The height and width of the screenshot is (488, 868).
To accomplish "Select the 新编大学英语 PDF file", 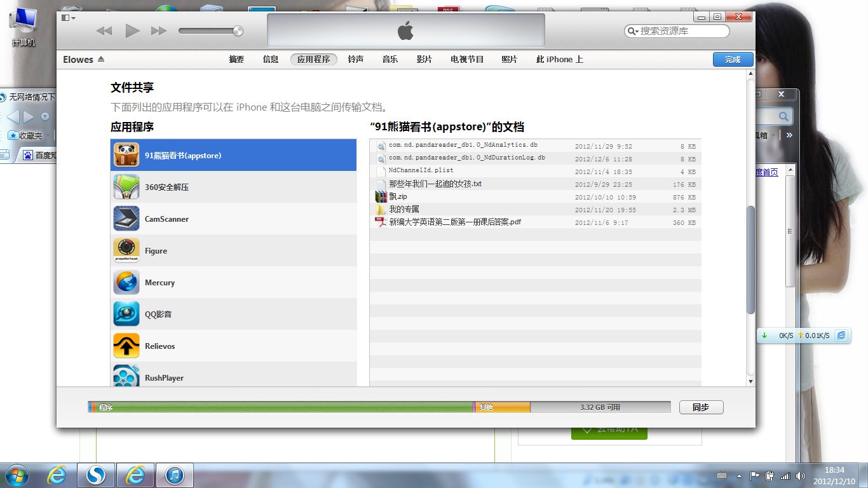I will tap(535, 222).
